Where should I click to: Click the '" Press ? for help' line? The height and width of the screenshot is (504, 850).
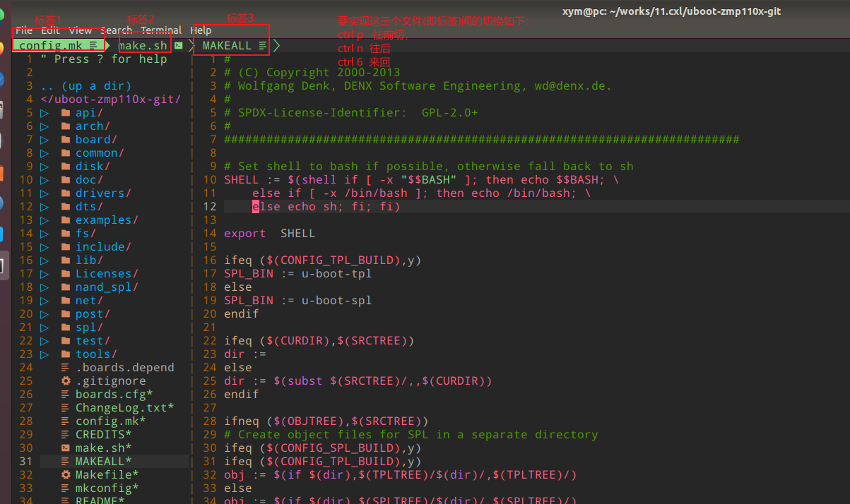[x=104, y=59]
